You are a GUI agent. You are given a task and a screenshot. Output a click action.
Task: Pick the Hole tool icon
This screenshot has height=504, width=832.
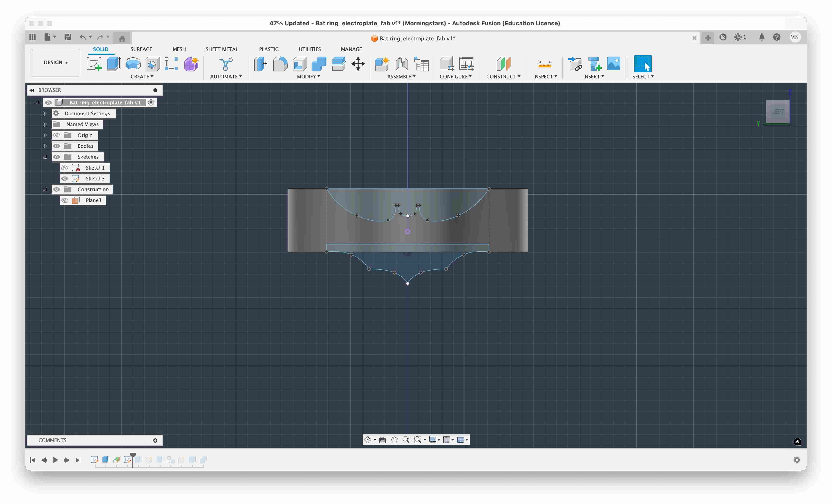152,64
